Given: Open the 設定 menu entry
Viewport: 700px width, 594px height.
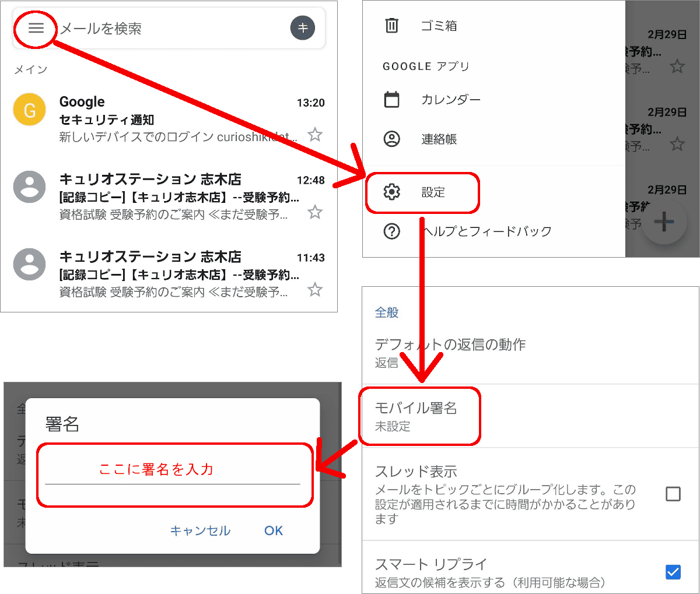Looking at the screenshot, I should 494,192.
